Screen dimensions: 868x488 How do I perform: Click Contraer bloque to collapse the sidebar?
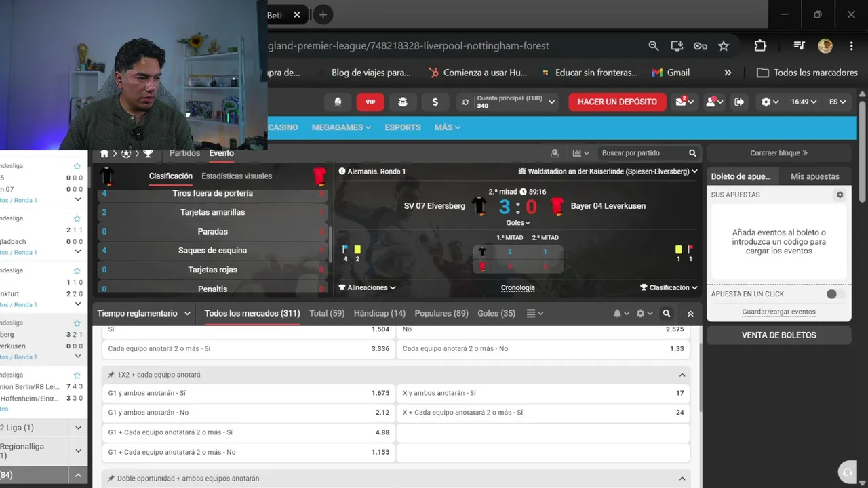tap(779, 153)
